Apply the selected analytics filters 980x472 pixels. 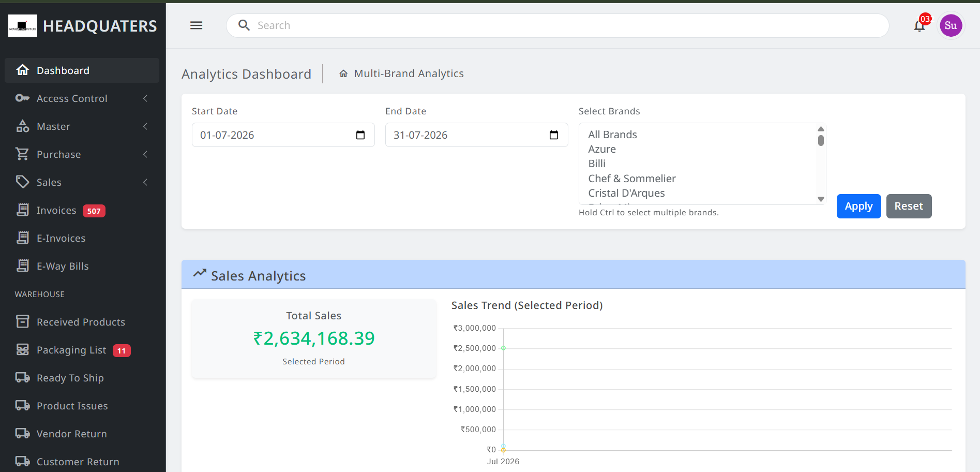click(x=858, y=206)
